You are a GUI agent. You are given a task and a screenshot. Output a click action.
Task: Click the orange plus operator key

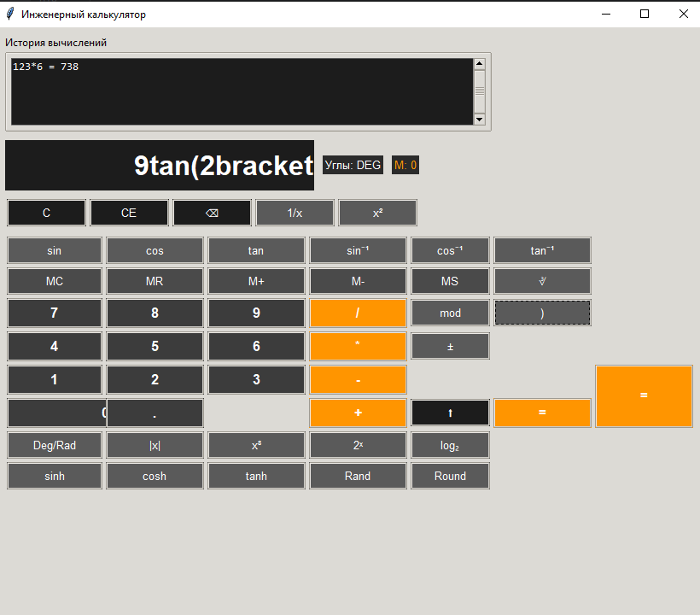[x=358, y=413]
